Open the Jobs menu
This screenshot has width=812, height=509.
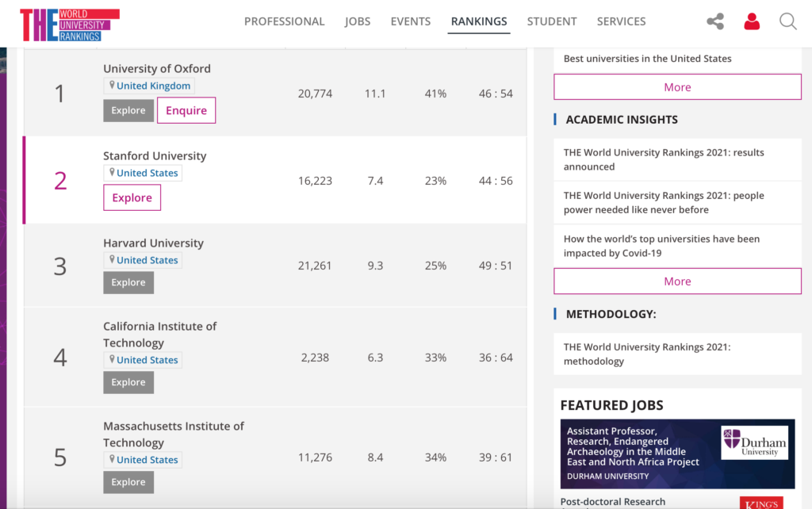click(x=358, y=21)
